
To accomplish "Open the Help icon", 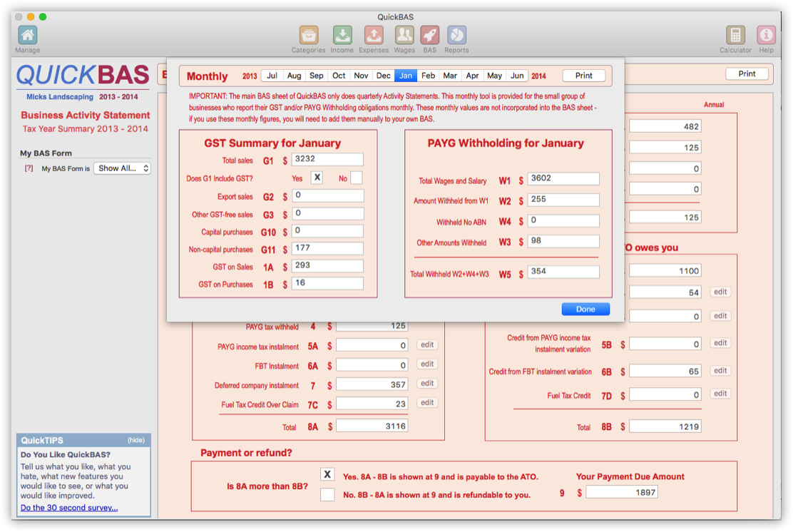I will (766, 35).
